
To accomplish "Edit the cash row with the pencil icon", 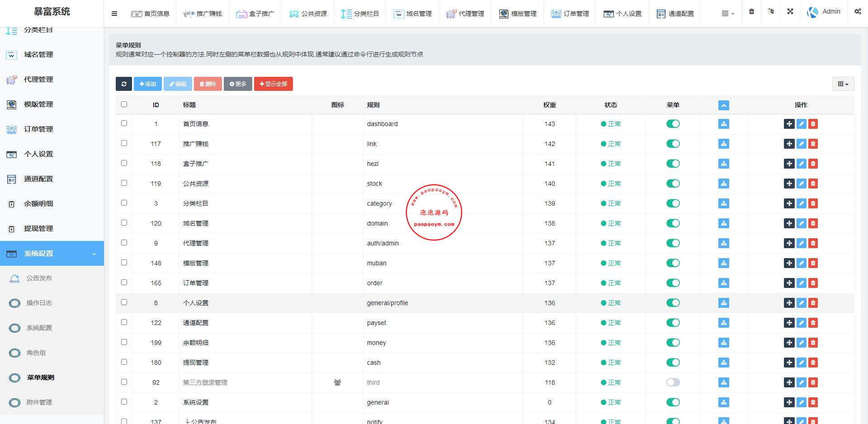I will 802,363.
